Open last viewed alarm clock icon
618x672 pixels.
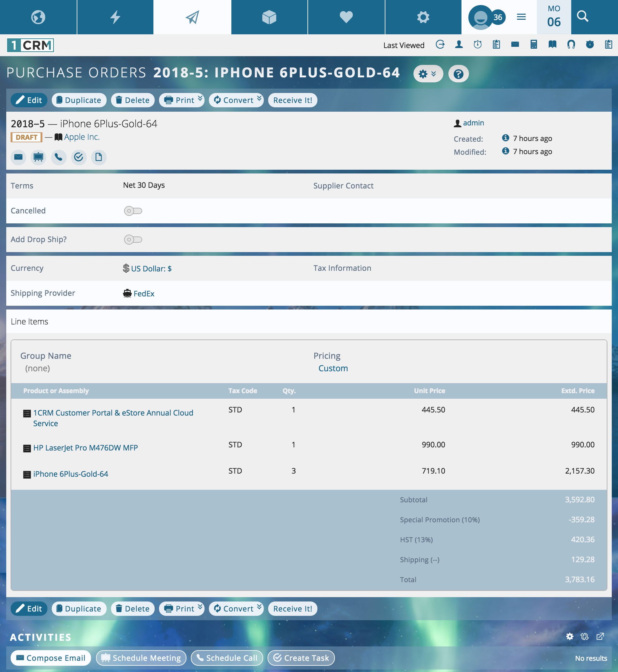point(590,45)
